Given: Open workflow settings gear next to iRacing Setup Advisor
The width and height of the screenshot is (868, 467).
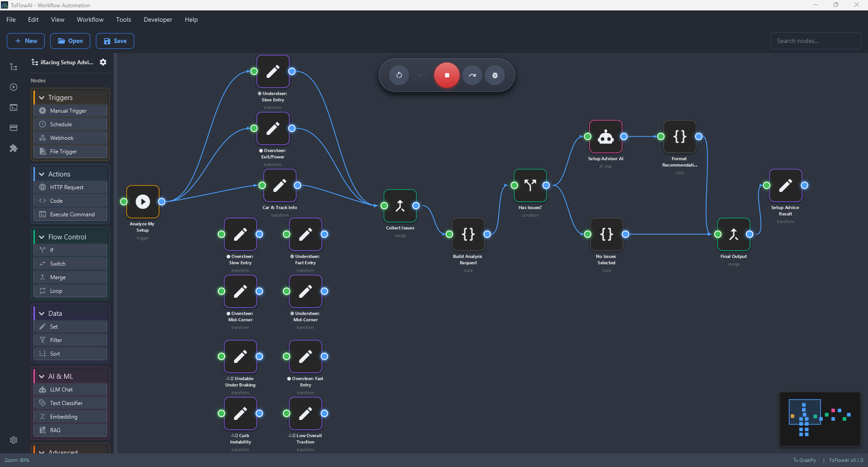Looking at the screenshot, I should click(x=103, y=62).
